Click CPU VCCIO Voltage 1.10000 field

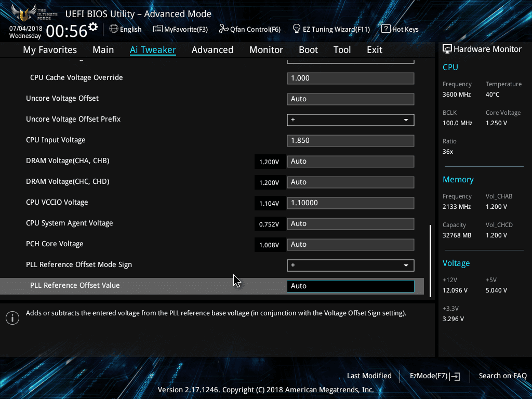tap(351, 203)
